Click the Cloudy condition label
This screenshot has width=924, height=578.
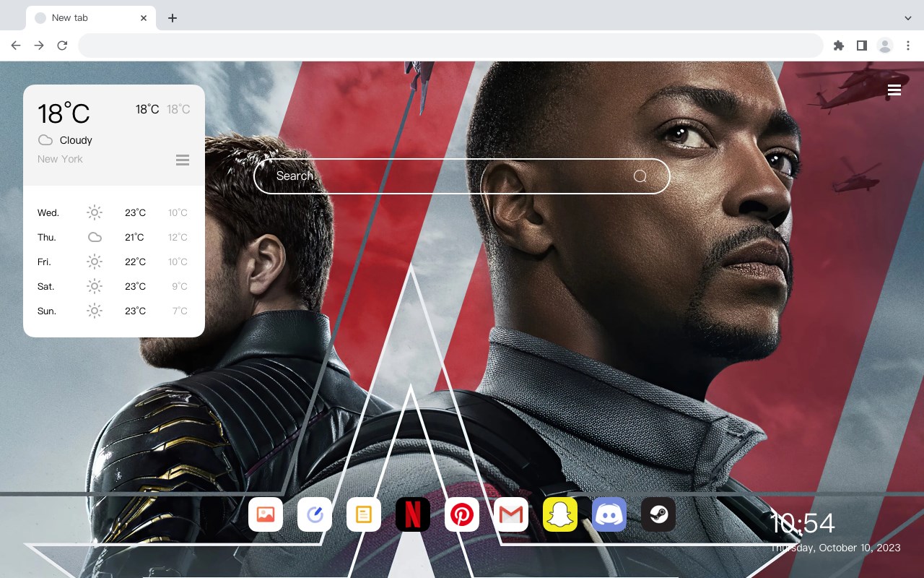[x=76, y=140]
